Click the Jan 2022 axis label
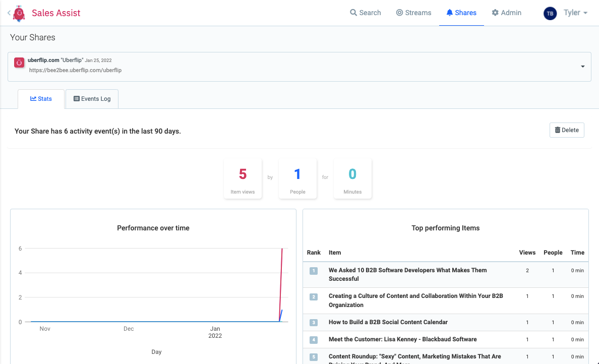599x364 pixels. [x=215, y=332]
